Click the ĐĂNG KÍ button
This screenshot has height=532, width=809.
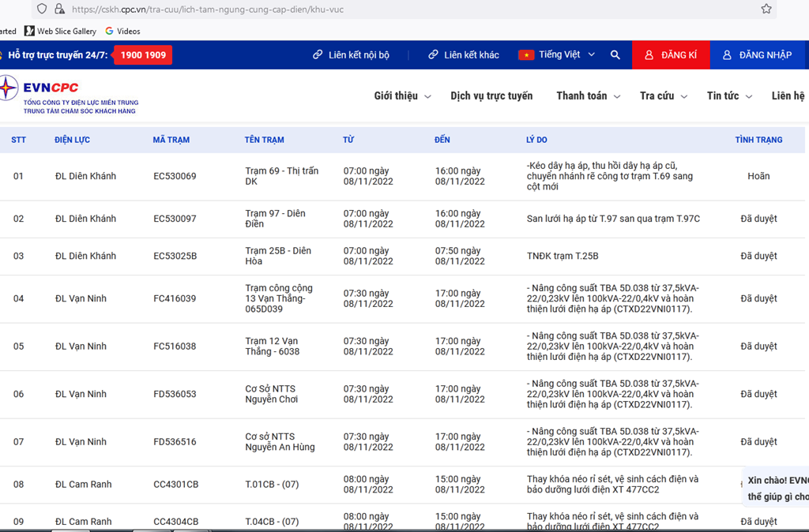pyautogui.click(x=671, y=55)
